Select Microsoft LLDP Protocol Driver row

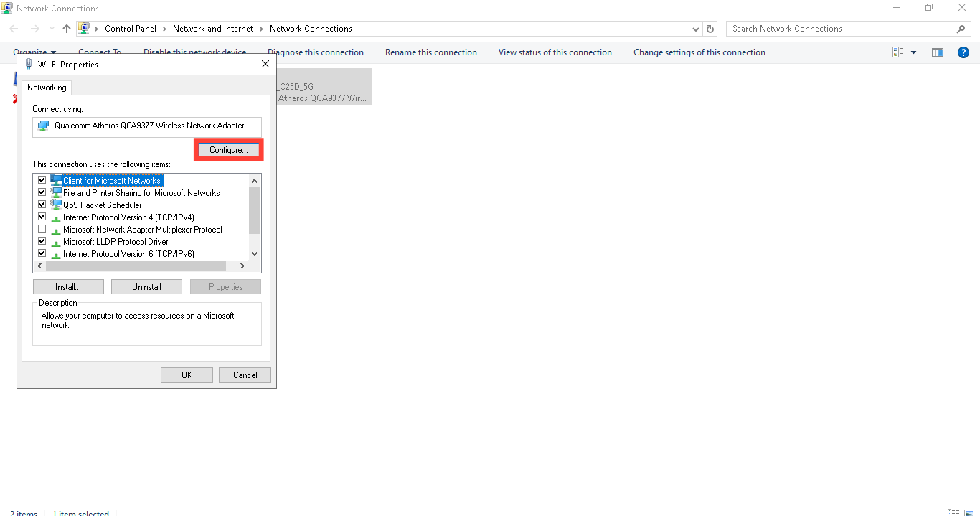pyautogui.click(x=116, y=242)
